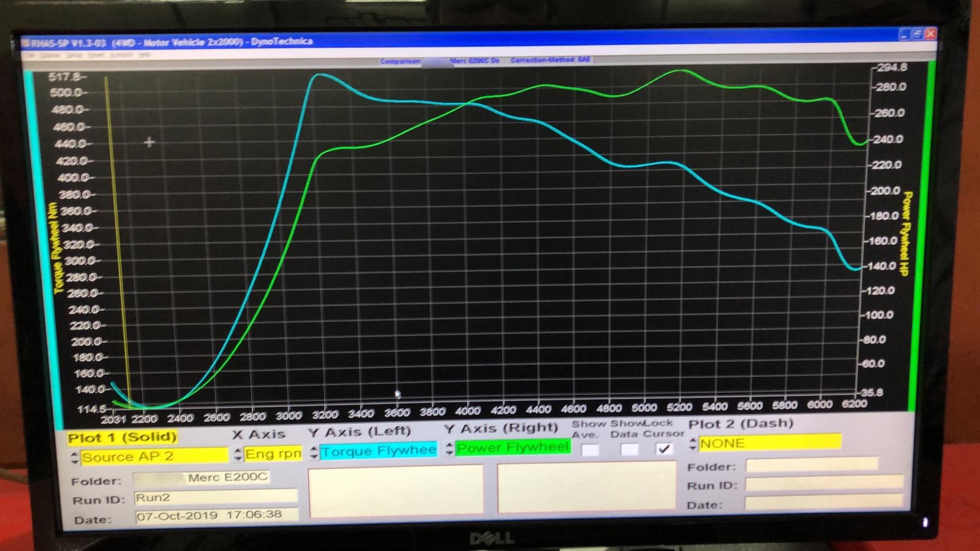
Task: Open the Eng rpm X Axis selector
Action: pyautogui.click(x=273, y=454)
